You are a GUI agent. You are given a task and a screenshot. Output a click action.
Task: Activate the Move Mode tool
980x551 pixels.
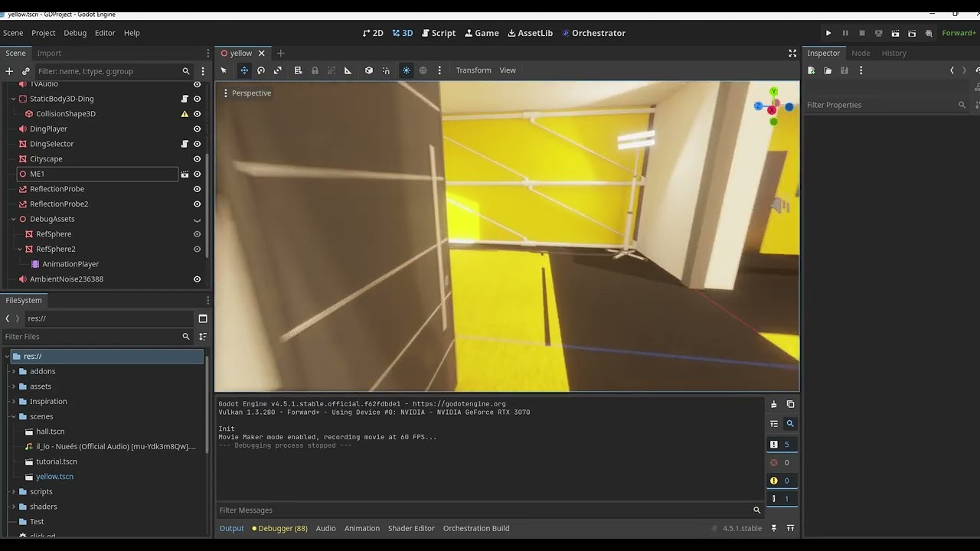244,70
